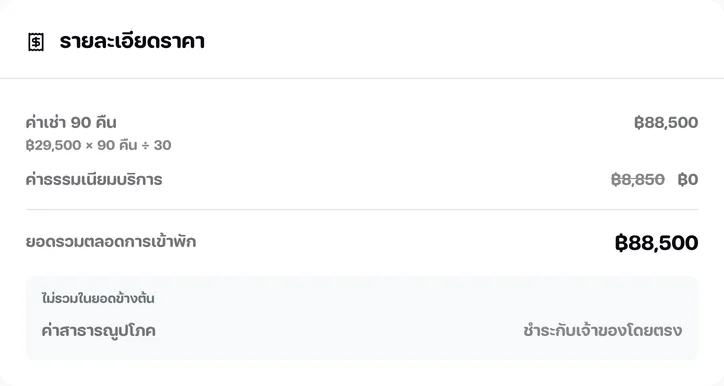Click the receipt icon beside รายละเอียดราคา

36,42
